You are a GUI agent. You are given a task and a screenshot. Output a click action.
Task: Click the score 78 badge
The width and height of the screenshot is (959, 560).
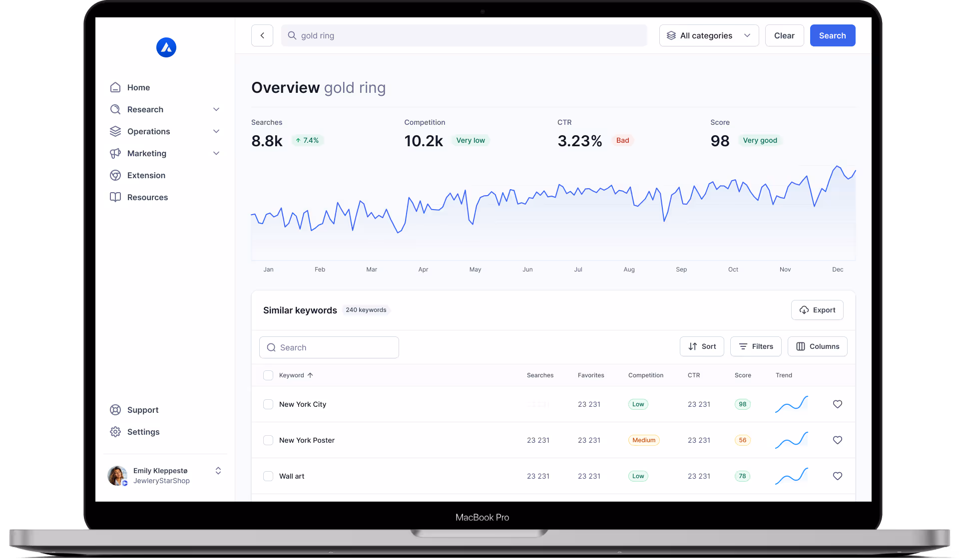pos(743,476)
